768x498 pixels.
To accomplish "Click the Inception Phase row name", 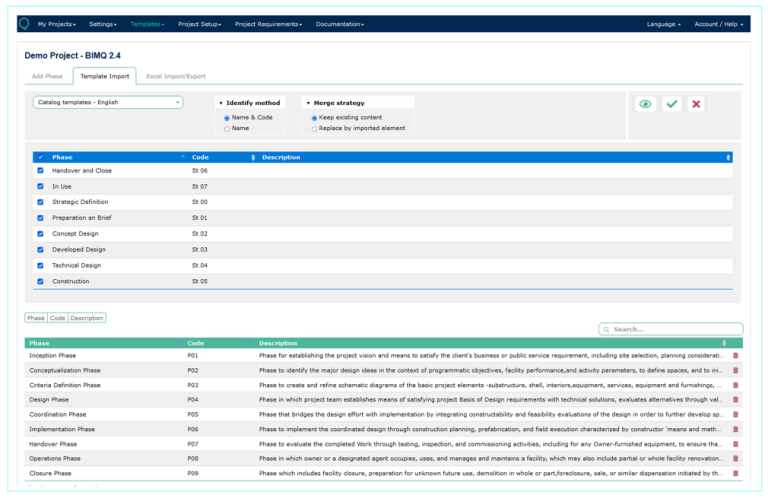I will click(x=52, y=356).
